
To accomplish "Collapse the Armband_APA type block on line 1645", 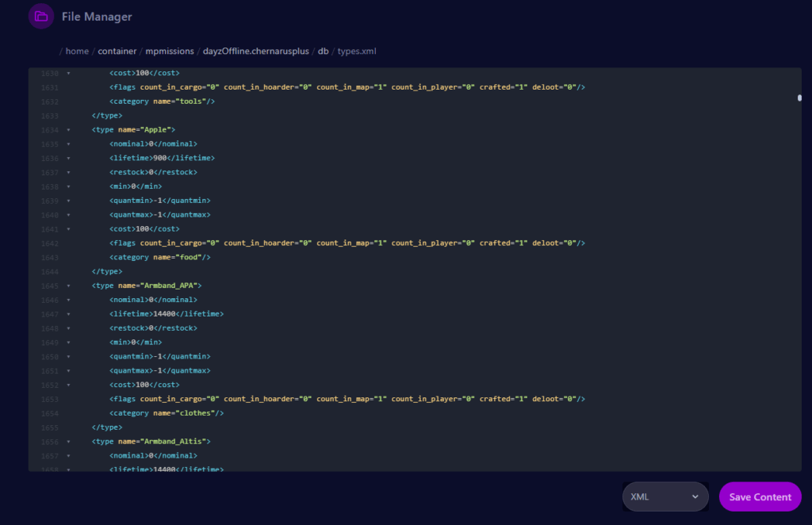I will tap(67, 285).
